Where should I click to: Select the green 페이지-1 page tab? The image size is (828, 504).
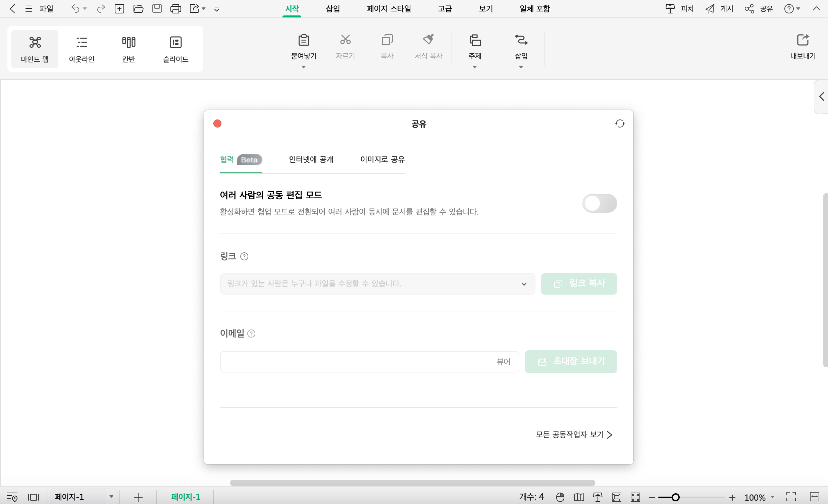[186, 497]
